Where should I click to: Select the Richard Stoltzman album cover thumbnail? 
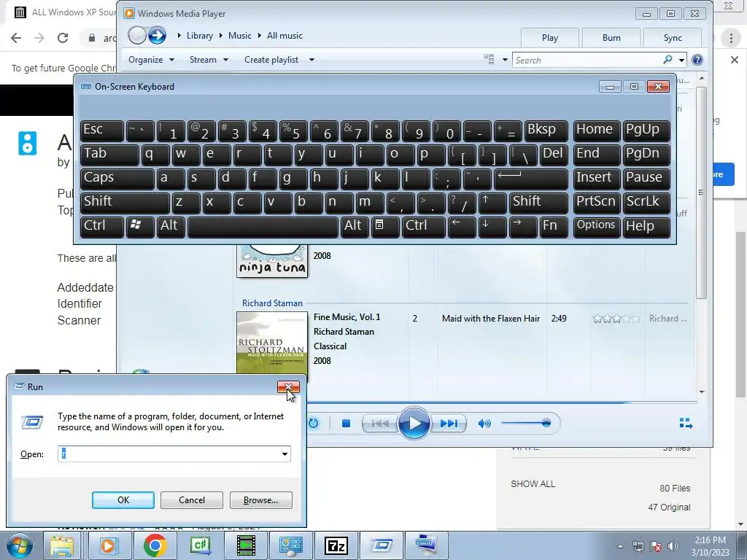(272, 344)
